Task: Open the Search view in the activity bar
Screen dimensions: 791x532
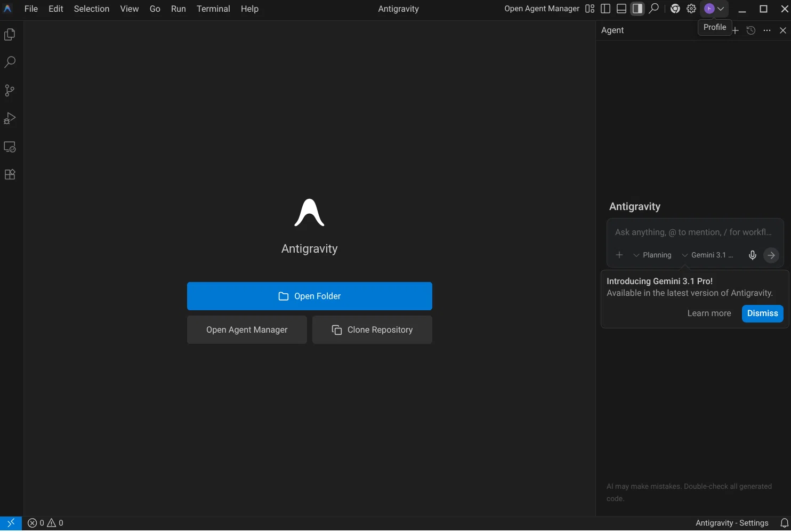Action: (x=10, y=62)
